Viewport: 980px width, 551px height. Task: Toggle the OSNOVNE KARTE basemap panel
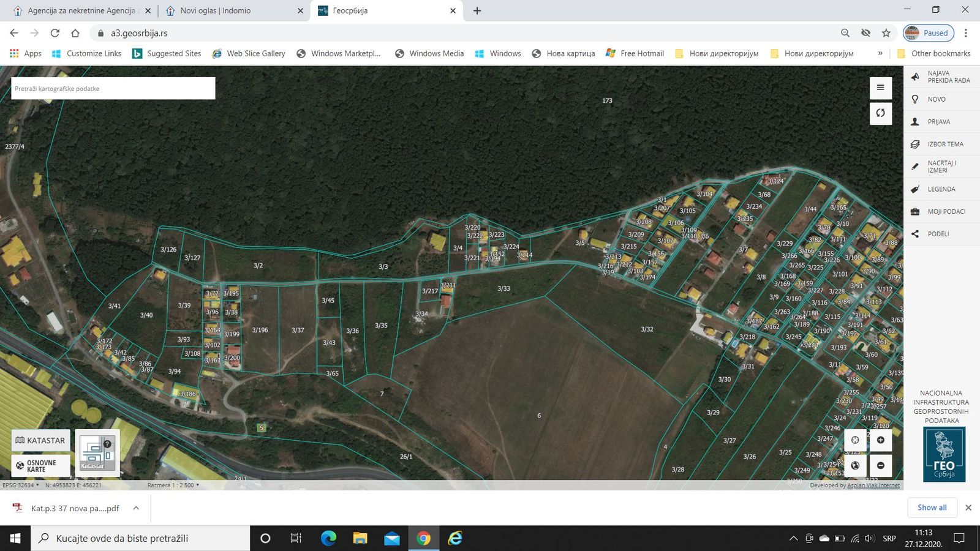(40, 464)
